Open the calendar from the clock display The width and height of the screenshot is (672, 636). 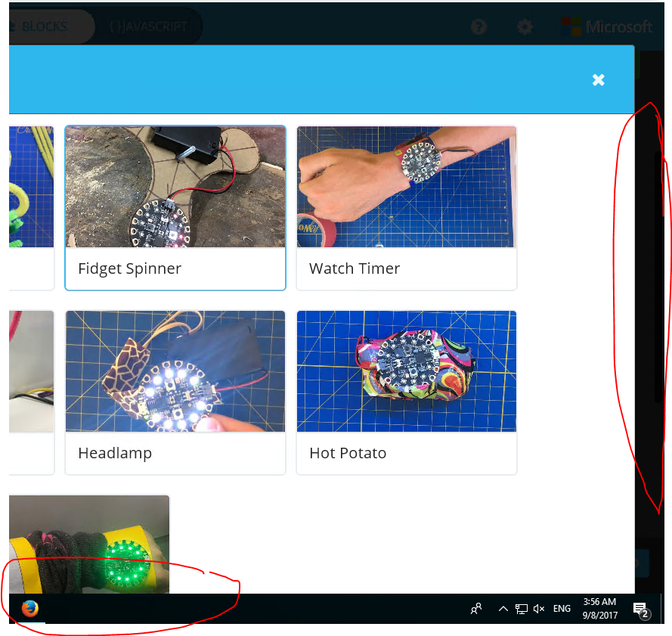coord(599,608)
